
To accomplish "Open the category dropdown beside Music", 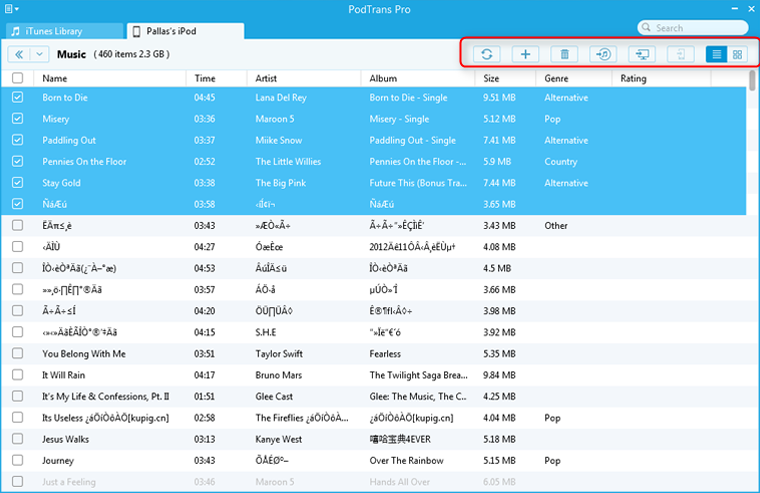I will [39, 54].
